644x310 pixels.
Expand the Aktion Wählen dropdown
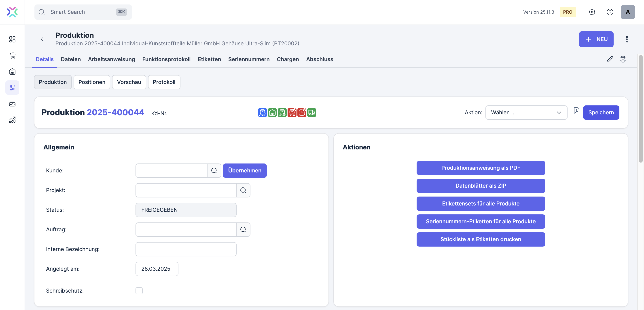tap(526, 113)
